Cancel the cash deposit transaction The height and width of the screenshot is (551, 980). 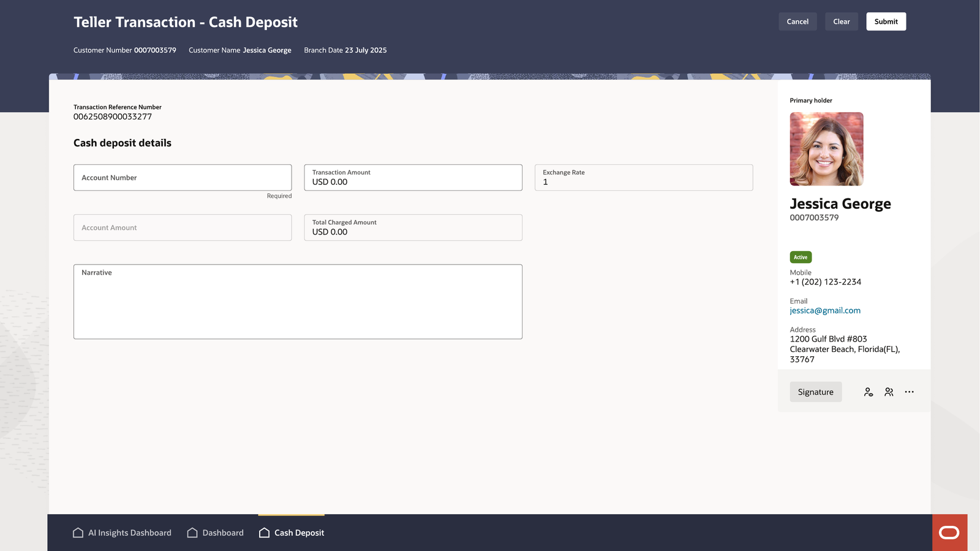[x=797, y=21]
